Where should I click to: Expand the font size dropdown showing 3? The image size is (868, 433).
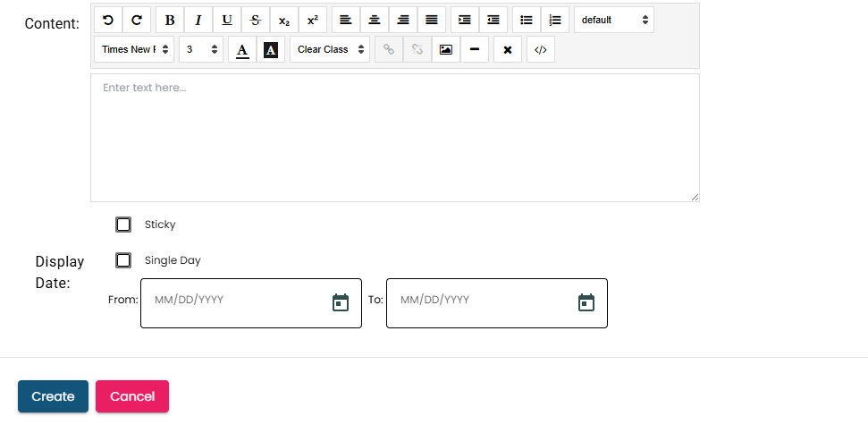coord(201,49)
